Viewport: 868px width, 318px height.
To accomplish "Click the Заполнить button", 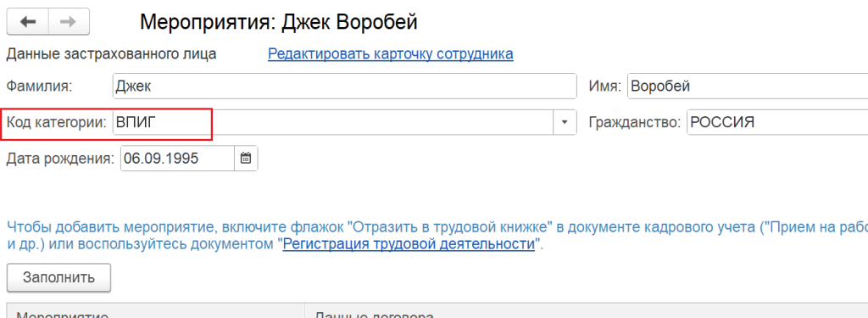I will coord(58,277).
